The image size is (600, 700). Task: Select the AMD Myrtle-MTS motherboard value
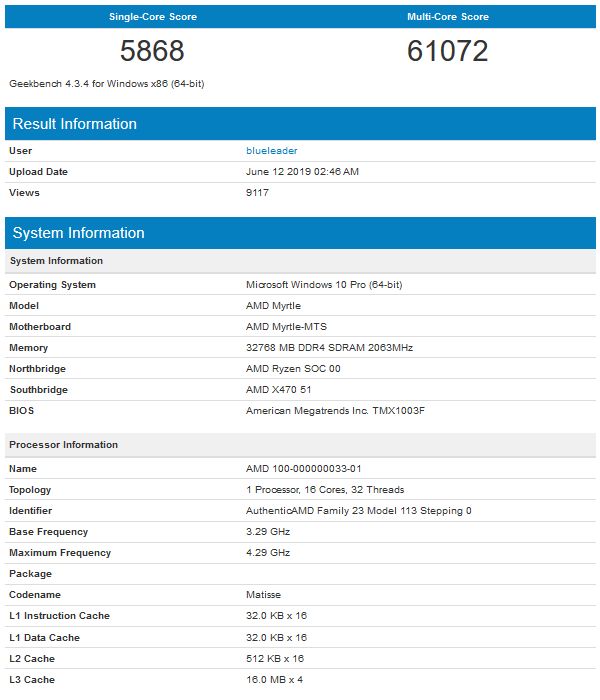286,327
